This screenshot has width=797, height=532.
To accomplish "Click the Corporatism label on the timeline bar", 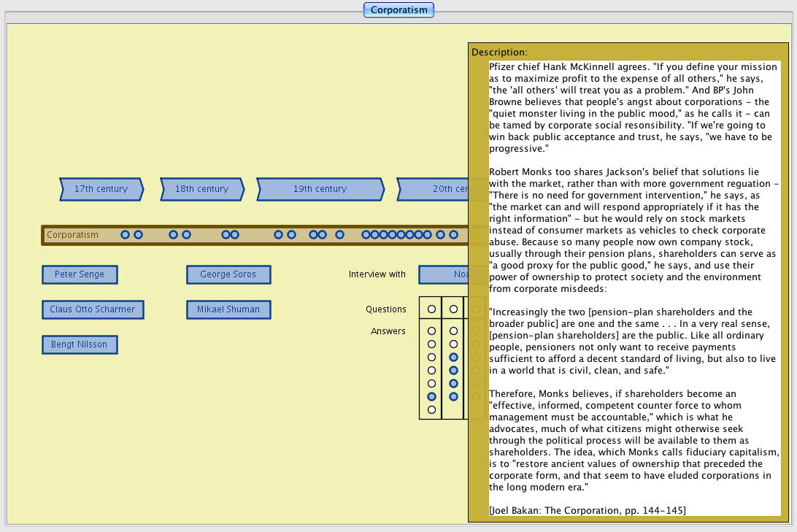I will coord(72,235).
